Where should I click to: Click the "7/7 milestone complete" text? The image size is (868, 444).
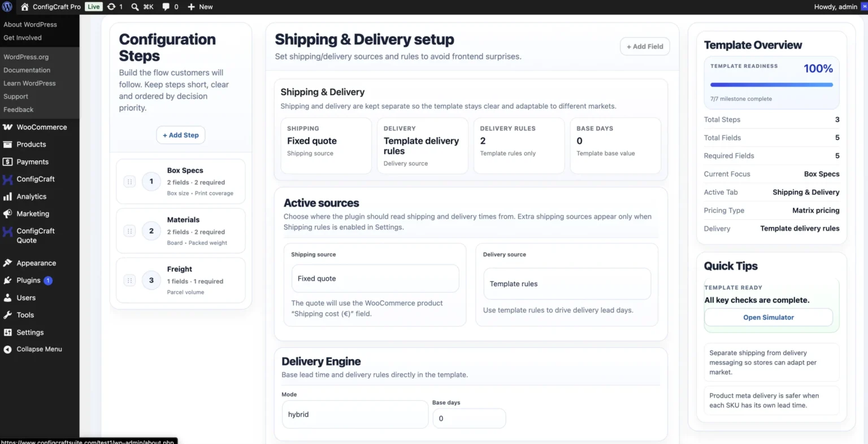[x=741, y=99]
